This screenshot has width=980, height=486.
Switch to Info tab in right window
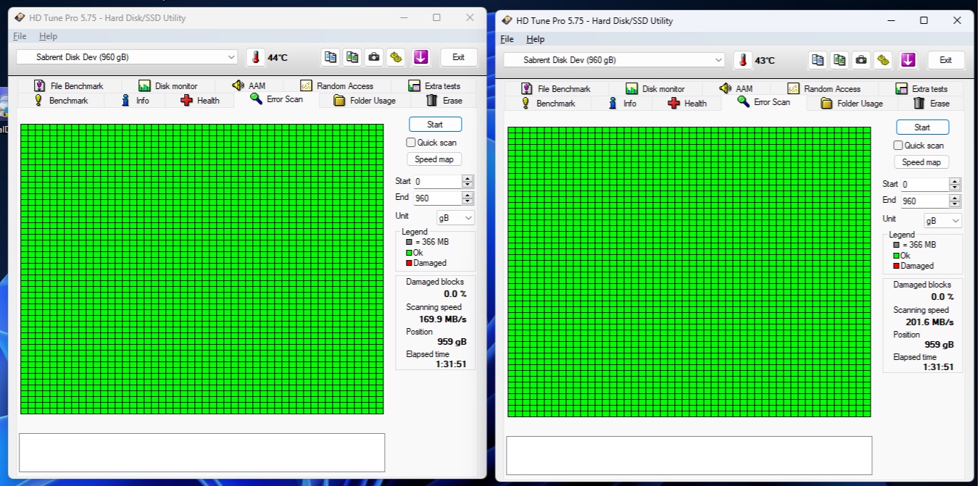pyautogui.click(x=622, y=104)
